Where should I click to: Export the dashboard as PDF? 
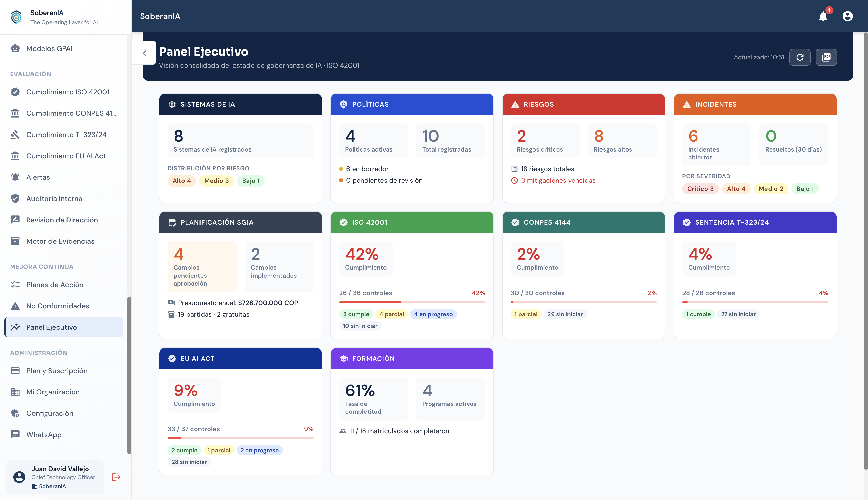[x=826, y=57]
